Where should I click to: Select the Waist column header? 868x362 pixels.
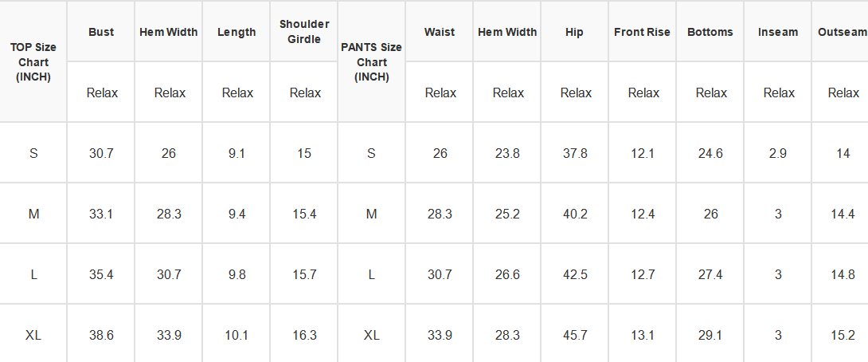tap(440, 32)
